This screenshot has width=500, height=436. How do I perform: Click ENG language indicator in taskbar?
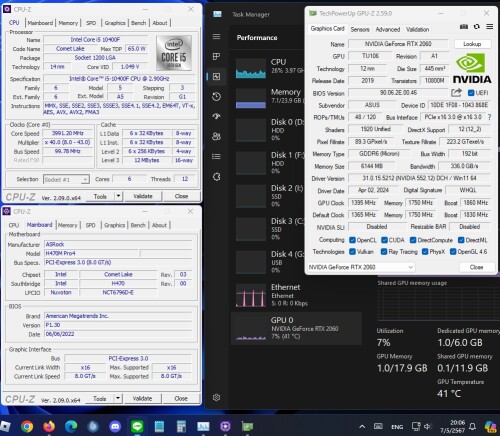397,427
